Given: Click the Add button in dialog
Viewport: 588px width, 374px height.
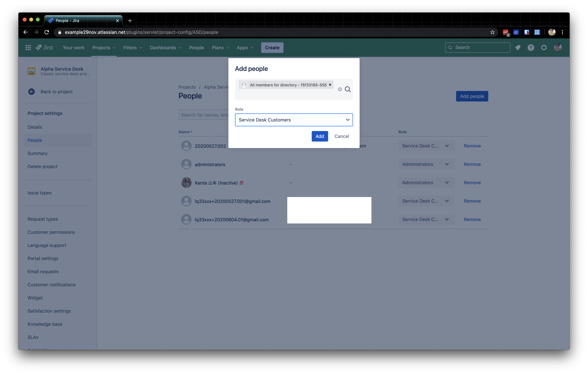Looking at the screenshot, I should [x=319, y=136].
